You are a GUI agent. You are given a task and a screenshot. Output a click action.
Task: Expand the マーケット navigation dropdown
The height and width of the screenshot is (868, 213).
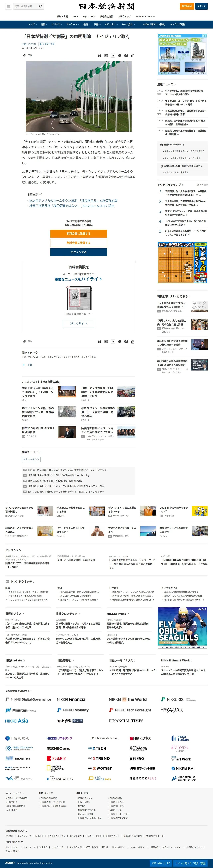coord(73,25)
